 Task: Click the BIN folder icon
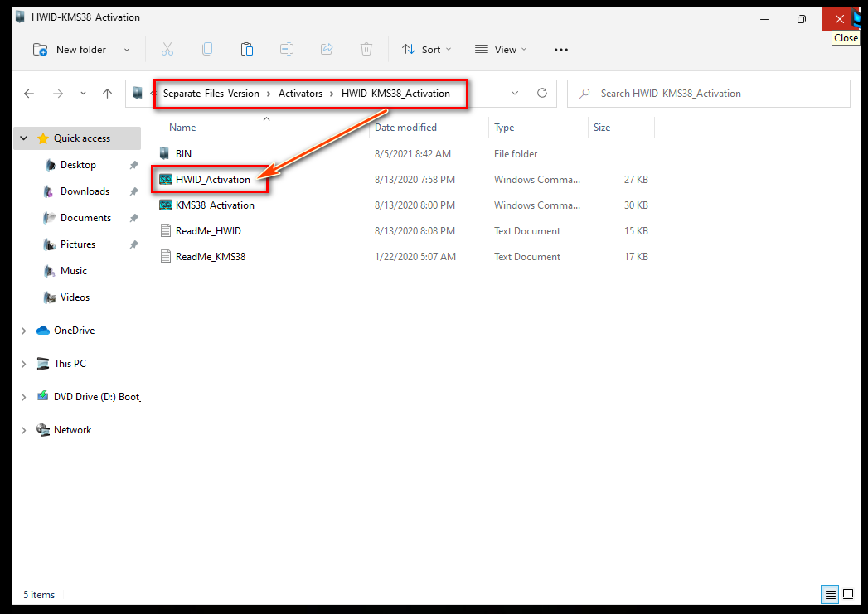point(164,153)
